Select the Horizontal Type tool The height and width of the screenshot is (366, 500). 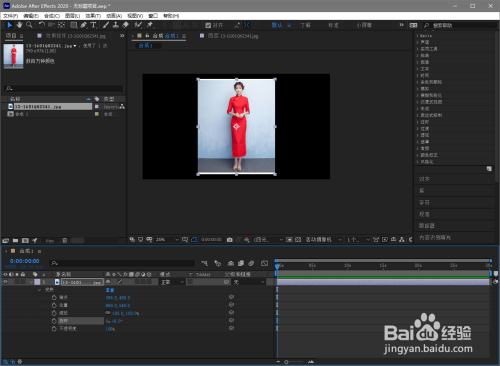coord(93,25)
